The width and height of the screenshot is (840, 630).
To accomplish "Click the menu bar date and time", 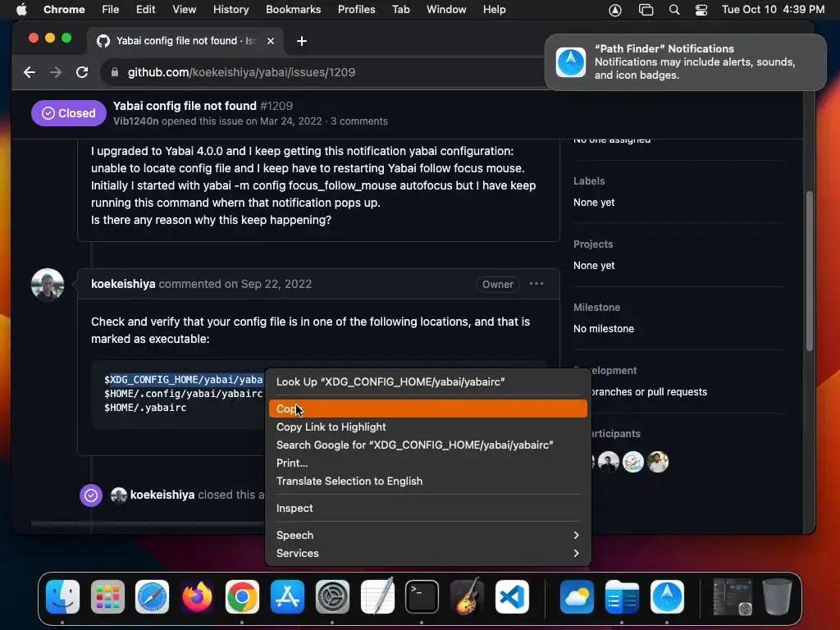I will tap(773, 10).
